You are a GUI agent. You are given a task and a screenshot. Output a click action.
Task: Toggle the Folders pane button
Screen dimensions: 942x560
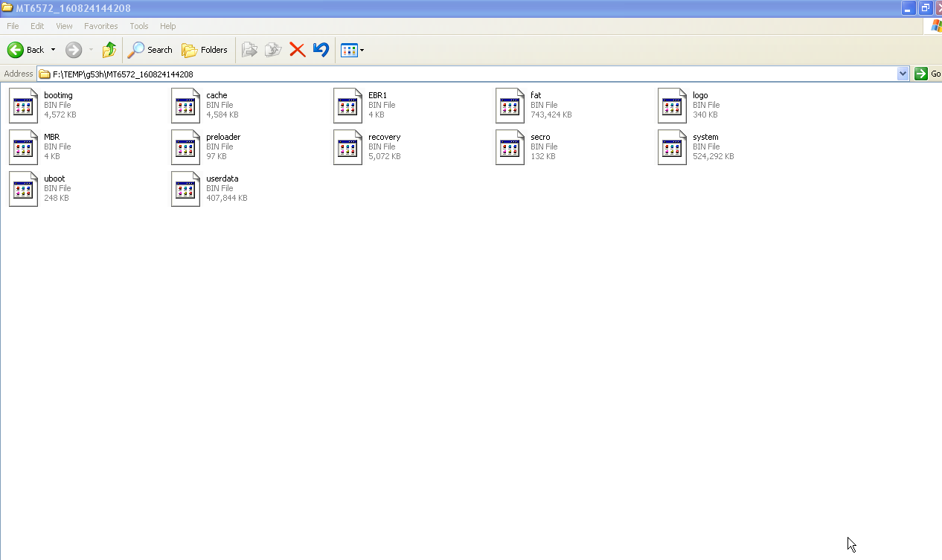pos(205,50)
